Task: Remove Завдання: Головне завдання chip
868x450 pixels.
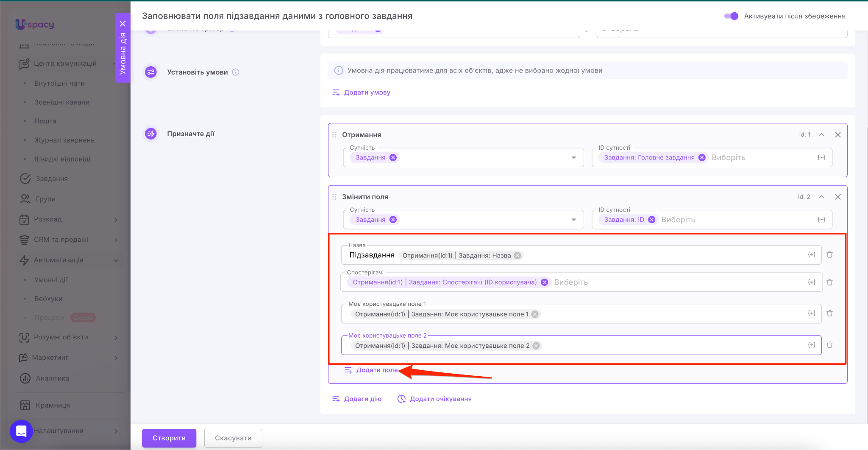Action: click(x=702, y=158)
